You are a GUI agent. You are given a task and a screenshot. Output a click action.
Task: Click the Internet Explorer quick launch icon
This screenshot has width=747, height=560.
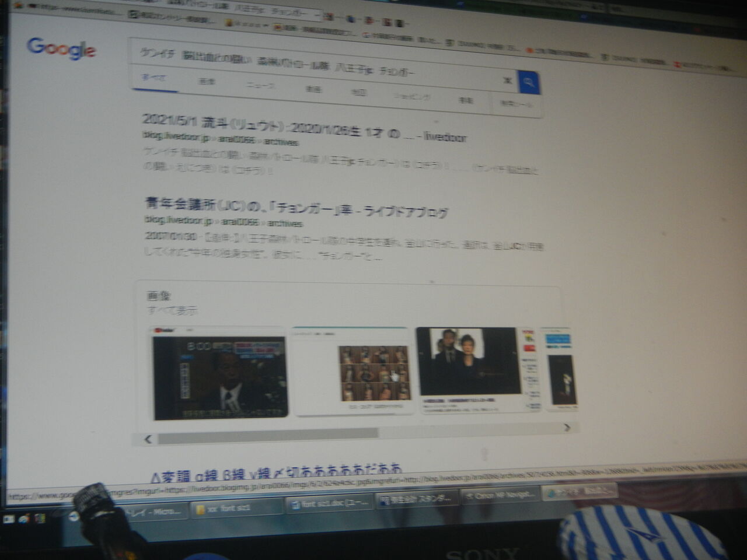pos(25,518)
